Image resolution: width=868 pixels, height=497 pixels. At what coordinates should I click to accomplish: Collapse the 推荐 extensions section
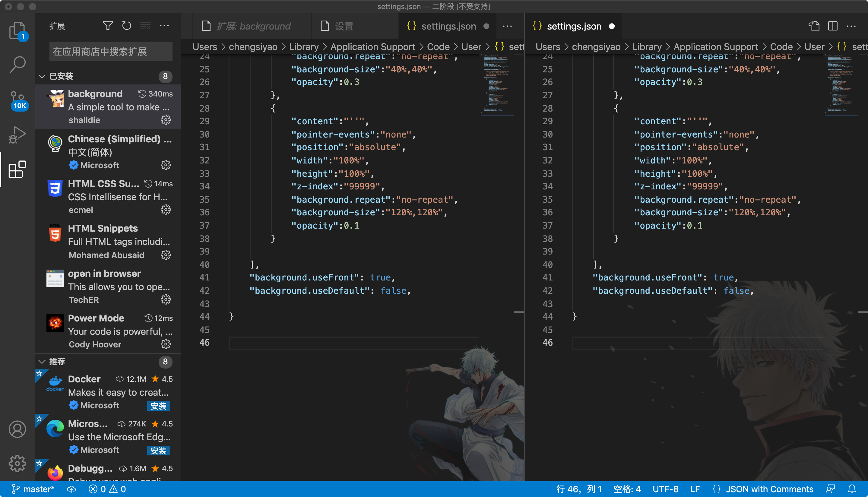(x=42, y=362)
